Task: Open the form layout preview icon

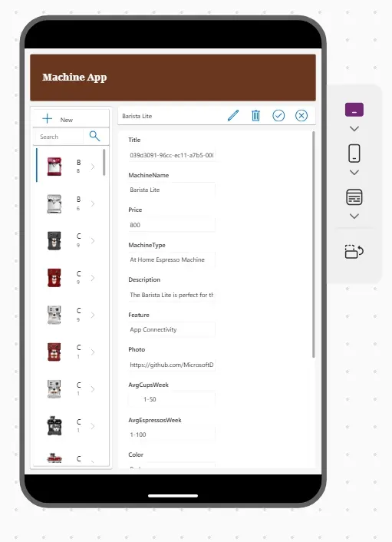Action: click(354, 197)
